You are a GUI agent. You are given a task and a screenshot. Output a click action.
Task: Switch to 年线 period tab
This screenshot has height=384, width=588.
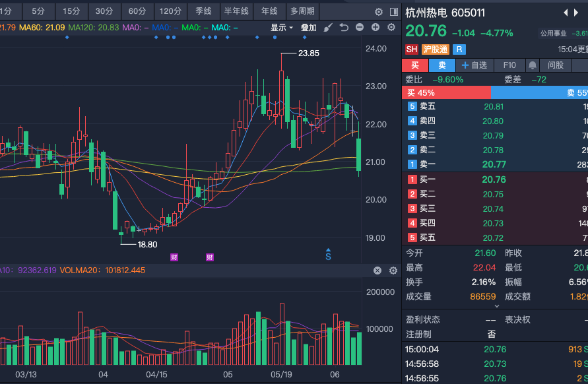click(269, 11)
